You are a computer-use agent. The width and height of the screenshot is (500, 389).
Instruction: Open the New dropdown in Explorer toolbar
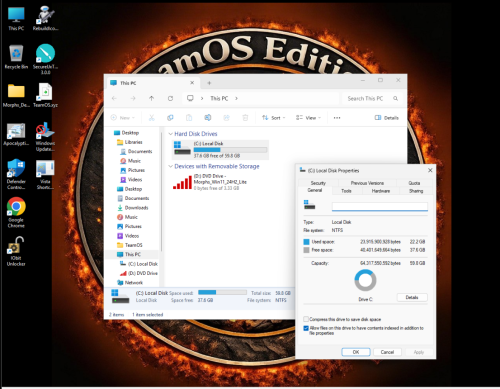(123, 118)
